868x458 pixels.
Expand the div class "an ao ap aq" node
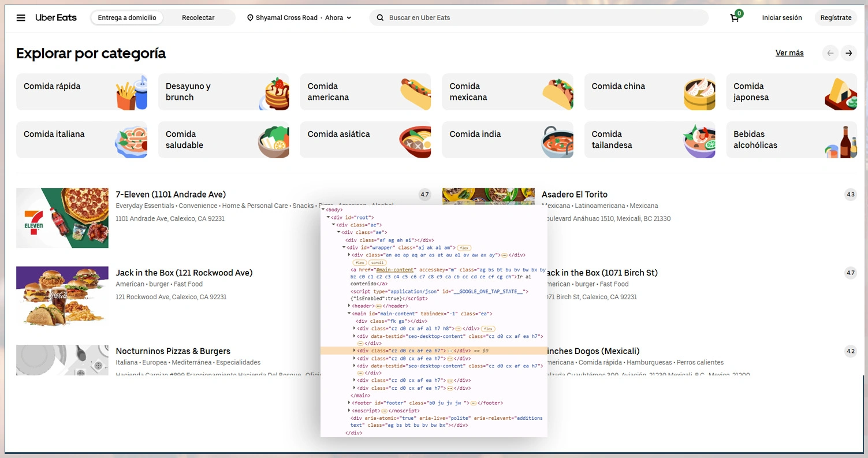[x=349, y=255]
